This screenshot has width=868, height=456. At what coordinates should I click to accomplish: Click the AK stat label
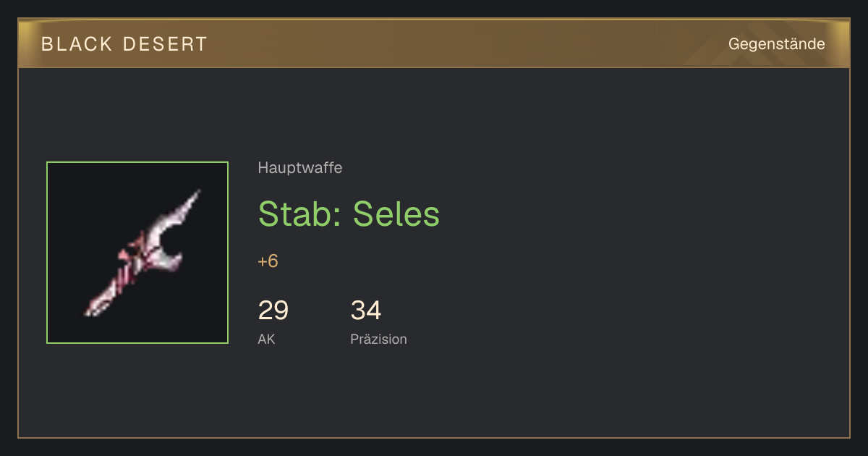[x=266, y=339]
